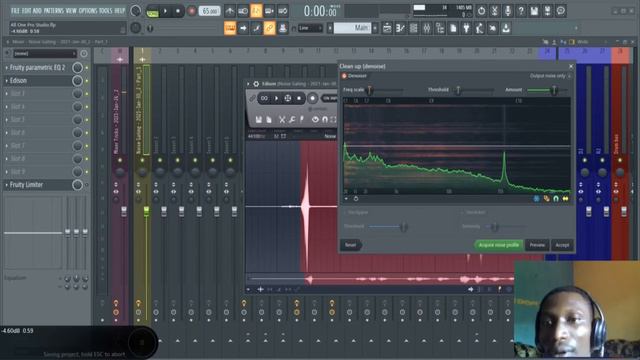The image size is (640, 360).
Task: Click the question mark help icon
Action: 521,11
